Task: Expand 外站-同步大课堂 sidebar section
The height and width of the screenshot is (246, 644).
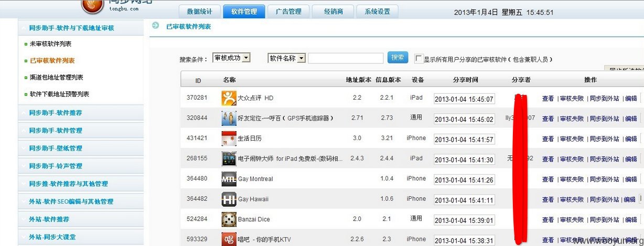Action: click(x=81, y=237)
